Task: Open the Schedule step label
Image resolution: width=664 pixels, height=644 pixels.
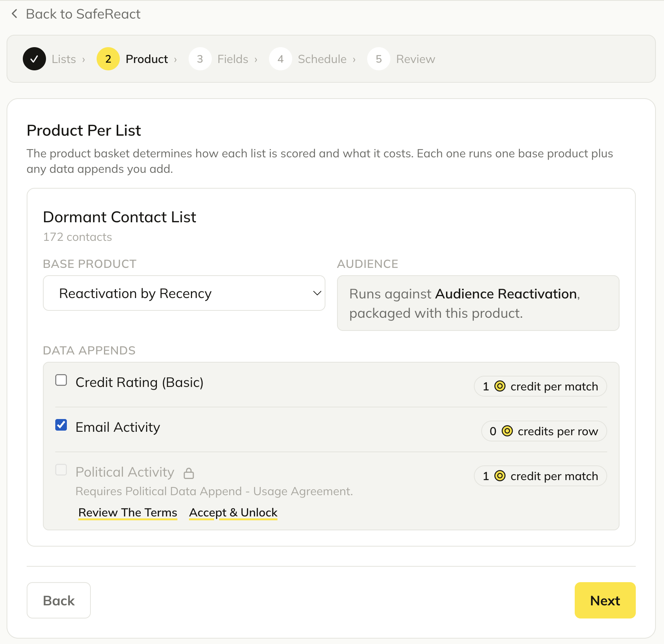Action: click(322, 59)
